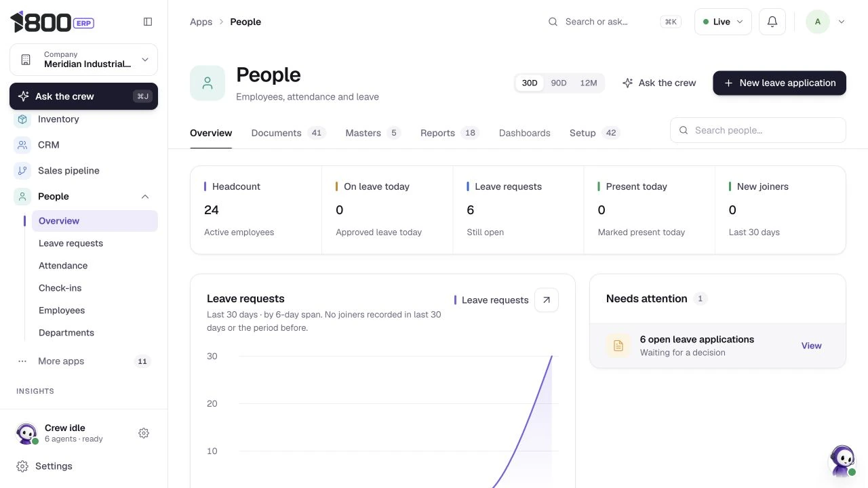Focus the Search people field
This screenshot has height=488, width=868.
pos(758,130)
